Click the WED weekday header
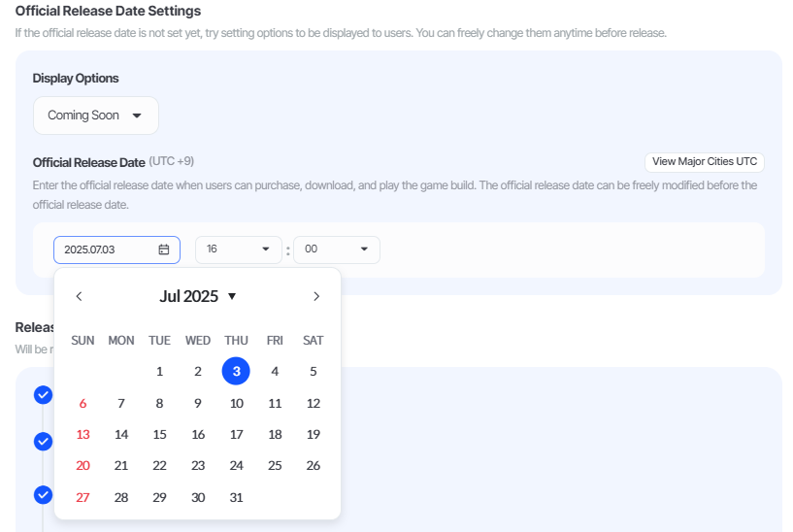The width and height of the screenshot is (793, 532). coord(198,341)
